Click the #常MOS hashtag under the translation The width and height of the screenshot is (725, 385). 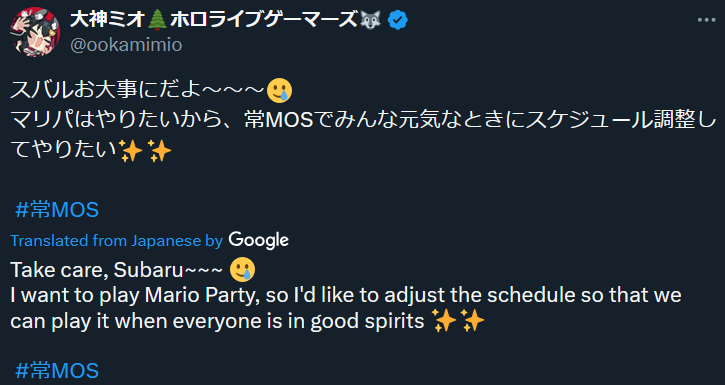pyautogui.click(x=57, y=371)
